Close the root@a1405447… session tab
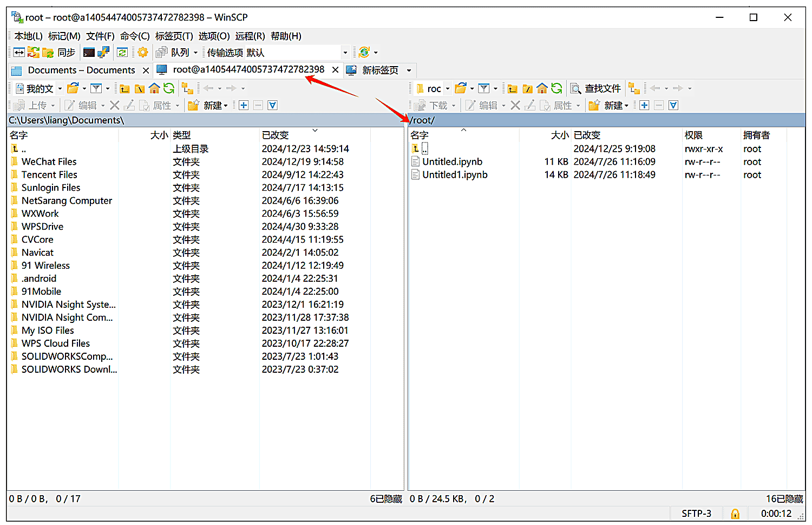 (x=336, y=70)
